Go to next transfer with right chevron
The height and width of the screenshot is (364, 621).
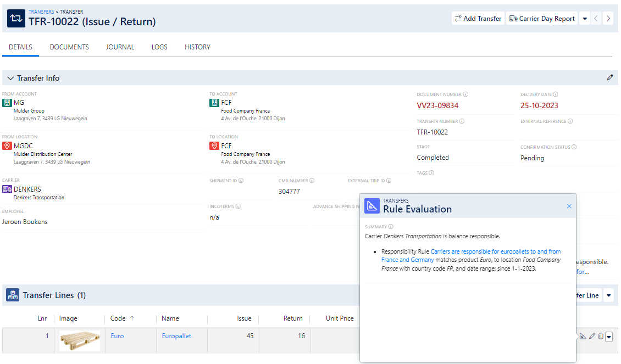[x=608, y=18]
